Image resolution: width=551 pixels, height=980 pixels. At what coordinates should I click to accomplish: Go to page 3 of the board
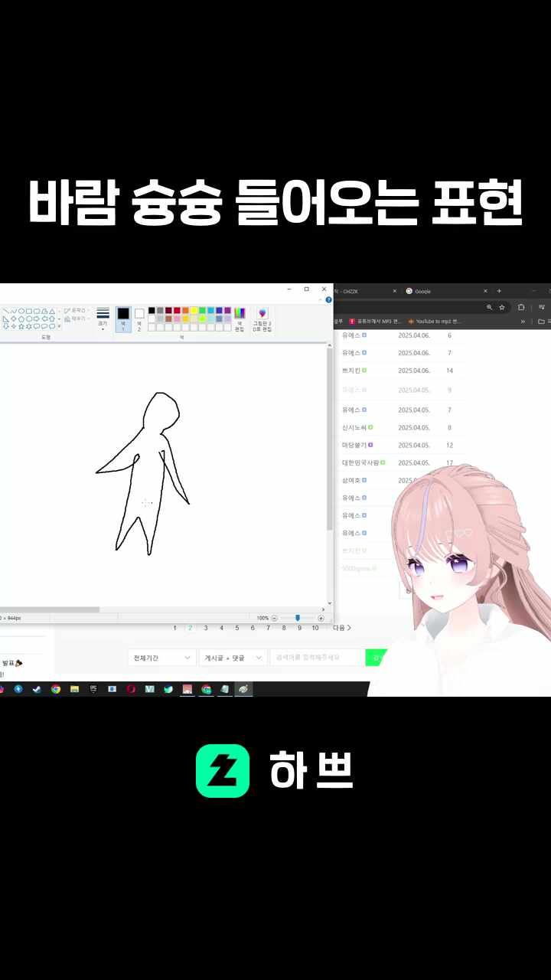coord(206,628)
